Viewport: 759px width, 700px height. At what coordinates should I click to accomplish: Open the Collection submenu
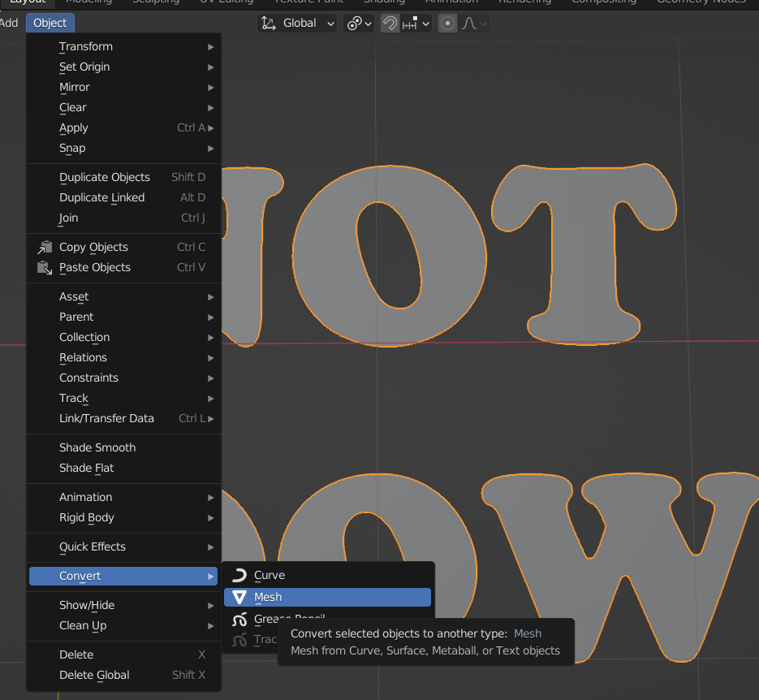[123, 338]
